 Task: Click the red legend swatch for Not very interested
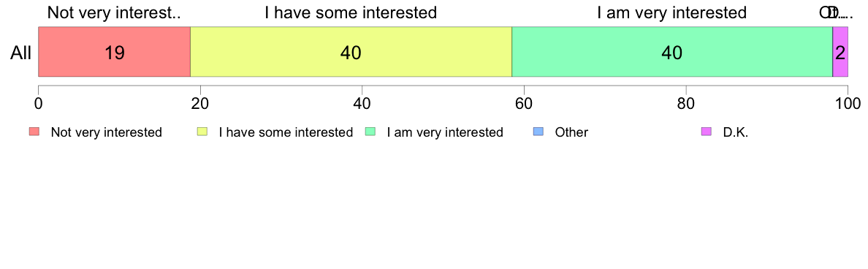34,132
